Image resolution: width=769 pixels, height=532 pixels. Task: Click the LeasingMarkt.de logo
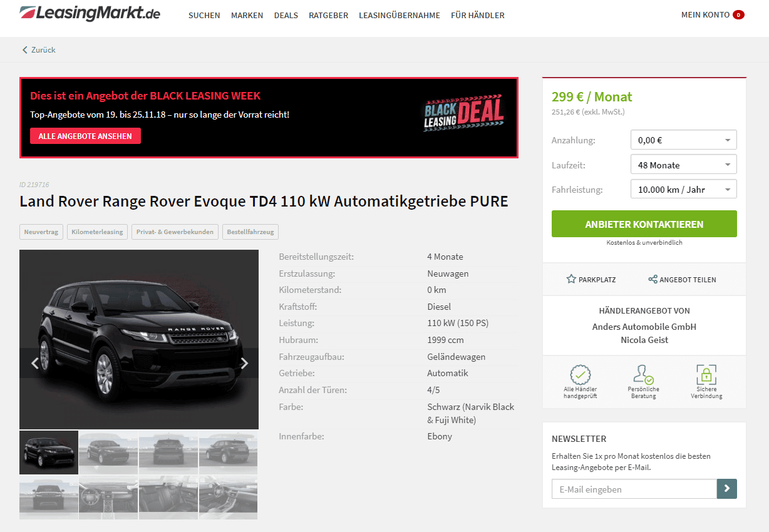(90, 13)
